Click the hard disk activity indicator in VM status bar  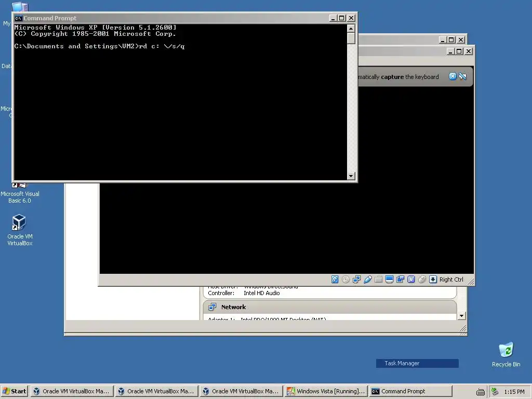point(335,279)
